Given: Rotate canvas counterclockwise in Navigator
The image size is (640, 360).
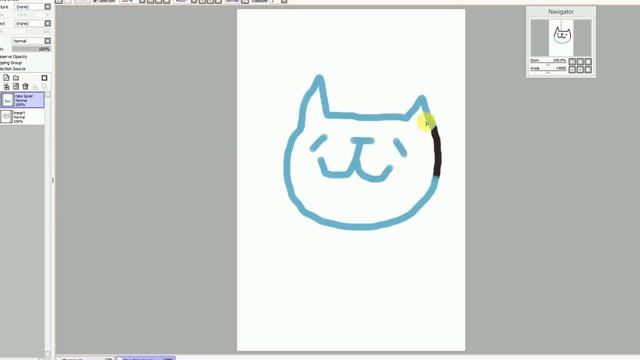Looking at the screenshot, I should [572, 69].
